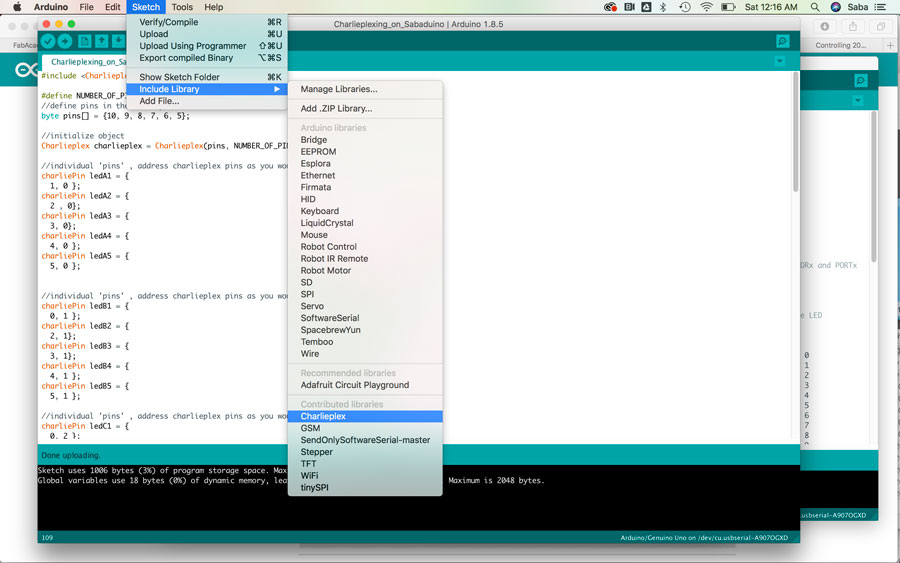The width and height of the screenshot is (900, 563).
Task: Include SendOnlySoftwareSerial-master library
Action: click(365, 440)
